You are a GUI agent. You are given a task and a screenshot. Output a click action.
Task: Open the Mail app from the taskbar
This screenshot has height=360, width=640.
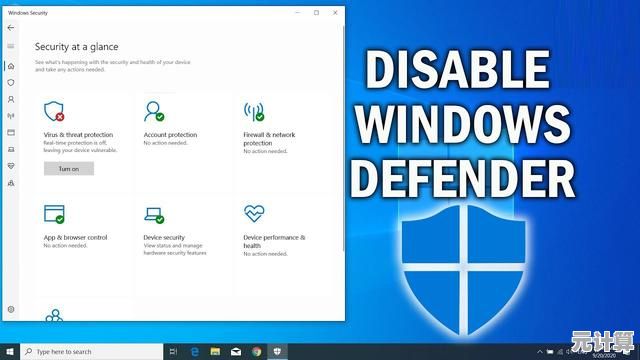(236, 351)
